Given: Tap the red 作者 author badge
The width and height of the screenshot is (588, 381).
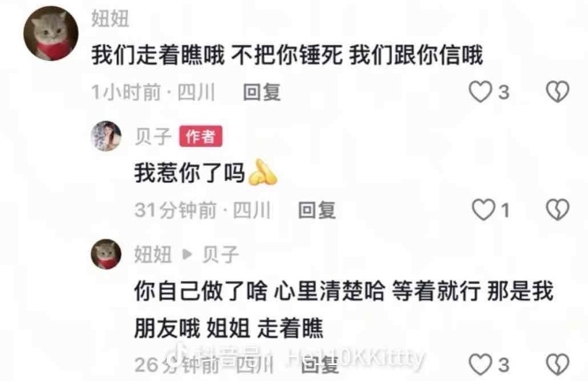Looking at the screenshot, I should tap(200, 136).
